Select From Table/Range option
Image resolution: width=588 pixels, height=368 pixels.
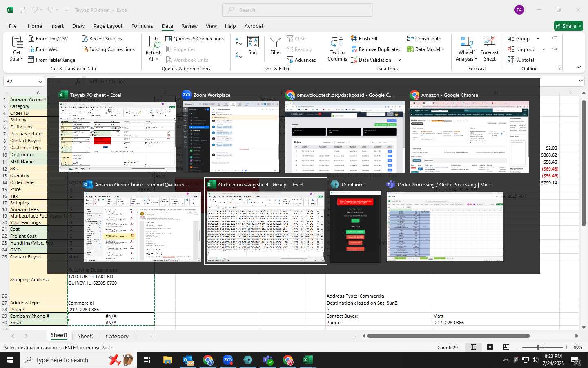pos(51,60)
